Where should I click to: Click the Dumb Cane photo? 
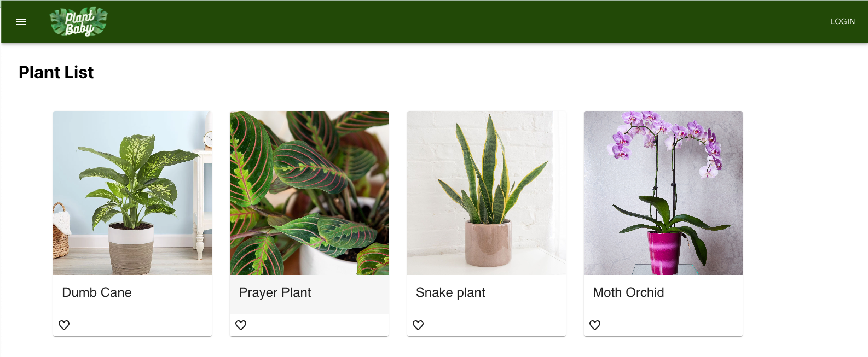click(x=132, y=192)
